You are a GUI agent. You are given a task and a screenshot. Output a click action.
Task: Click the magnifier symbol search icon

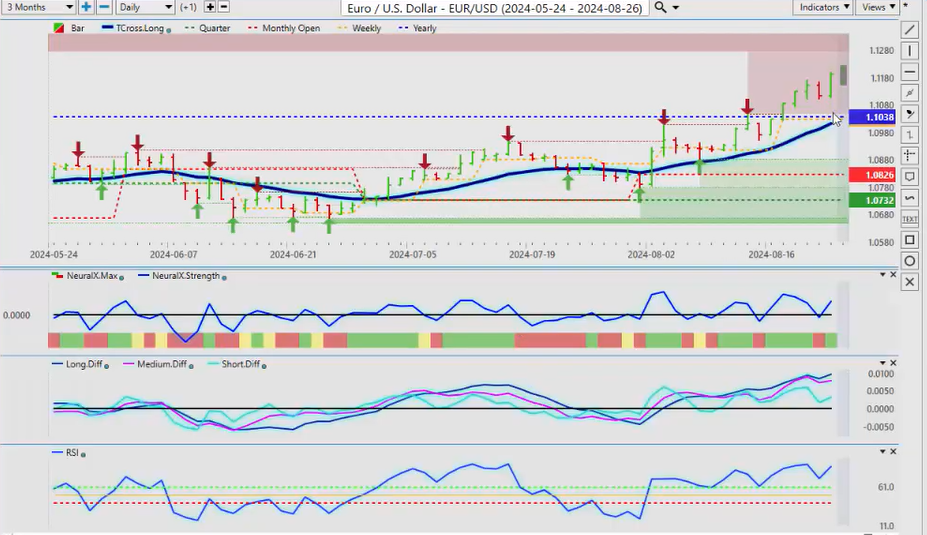pos(661,7)
